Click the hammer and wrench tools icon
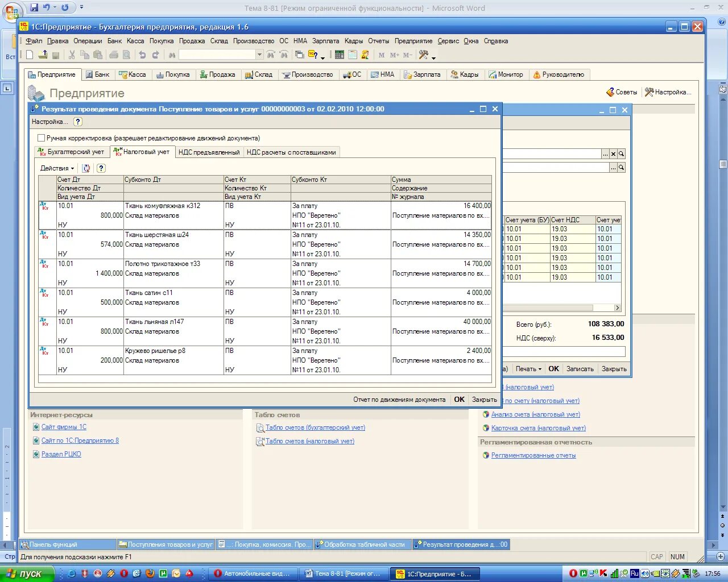Viewport: 728px width, 582px height. click(x=423, y=55)
